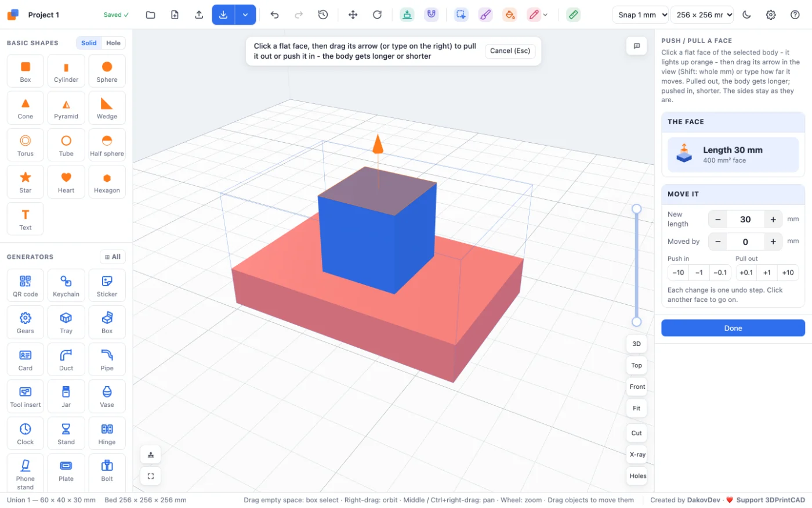This screenshot has width=812, height=508.
Task: Insert a Pyramid basic shape
Action: point(66,108)
